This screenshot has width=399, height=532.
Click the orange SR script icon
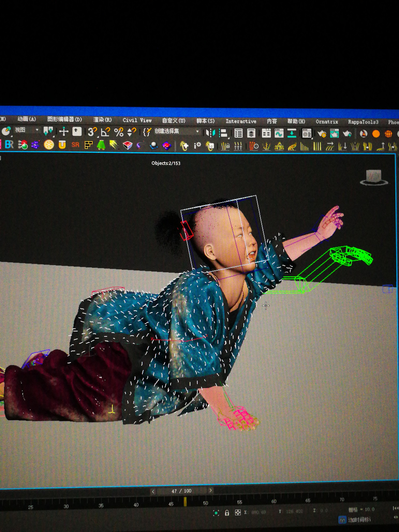pyautogui.click(x=75, y=145)
